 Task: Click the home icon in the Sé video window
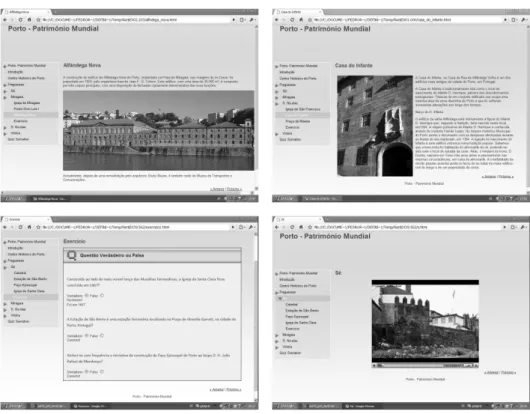click(301, 227)
